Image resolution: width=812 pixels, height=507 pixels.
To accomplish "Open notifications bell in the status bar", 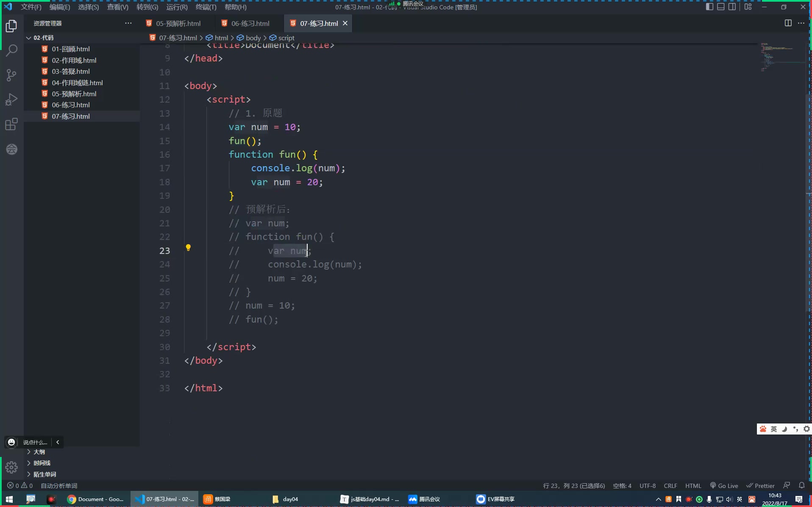I will (801, 485).
